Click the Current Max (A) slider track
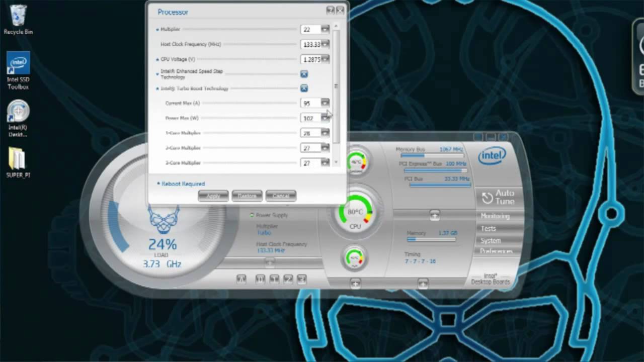Viewport: 644px width, 362px height. 249,103
